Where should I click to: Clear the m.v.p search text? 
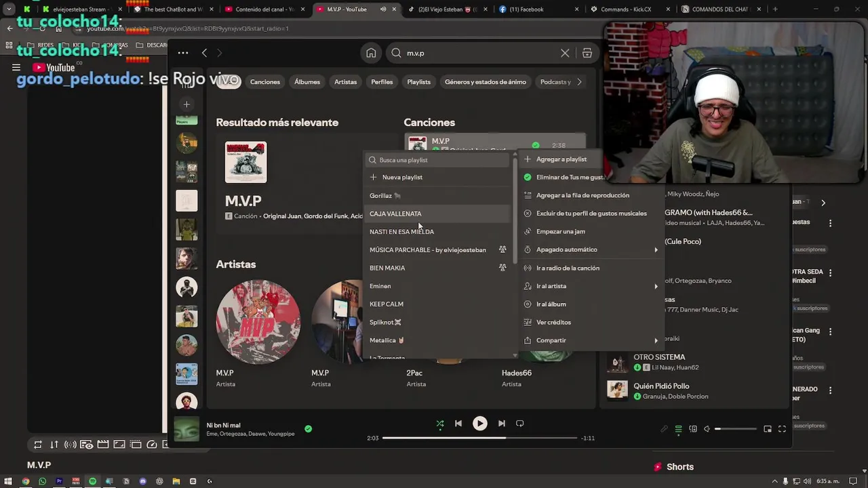(565, 53)
